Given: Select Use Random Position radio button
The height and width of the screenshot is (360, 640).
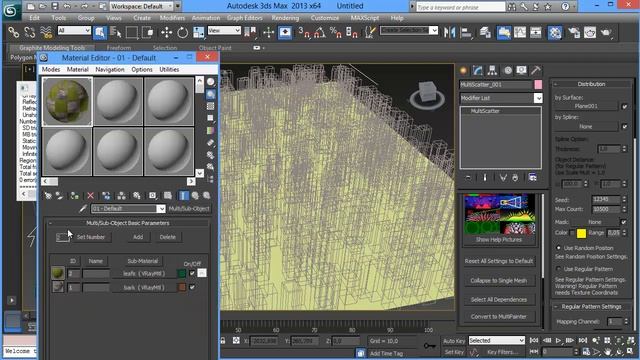Looking at the screenshot, I should [558, 248].
